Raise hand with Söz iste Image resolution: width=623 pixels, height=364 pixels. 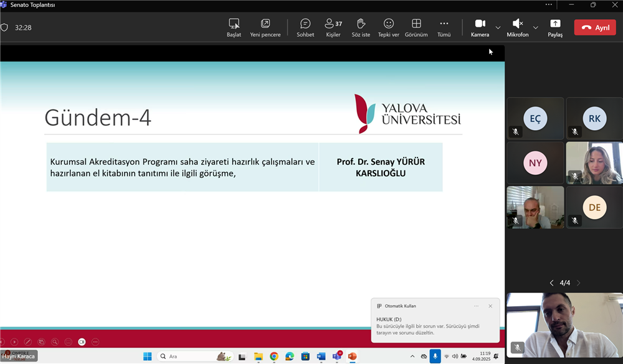coord(361,28)
